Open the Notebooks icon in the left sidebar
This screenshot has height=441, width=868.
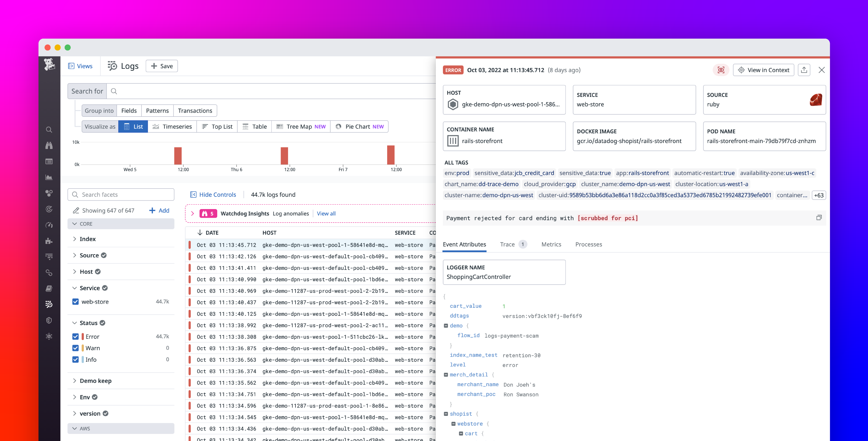pos(49,288)
